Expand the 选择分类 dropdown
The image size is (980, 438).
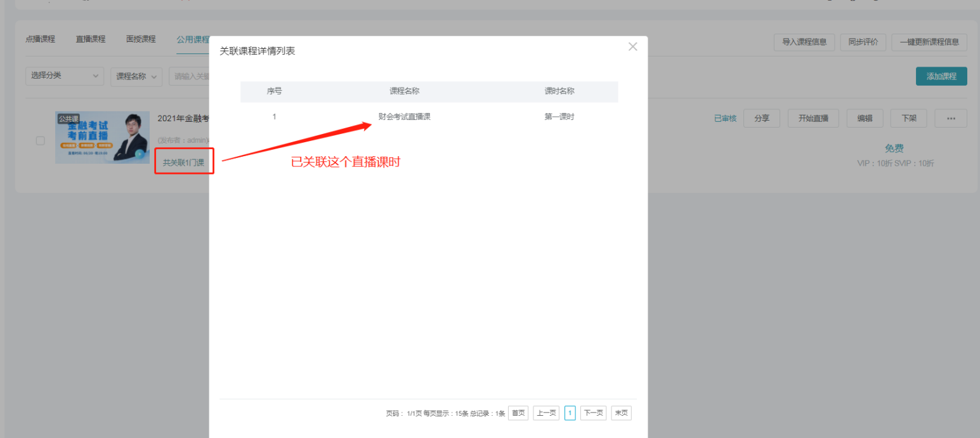[65, 76]
